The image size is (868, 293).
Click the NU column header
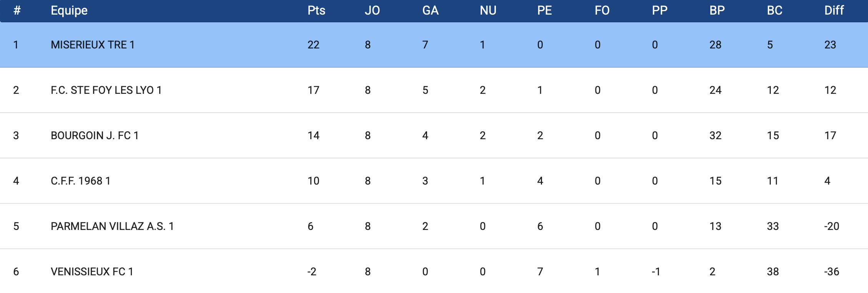point(488,10)
